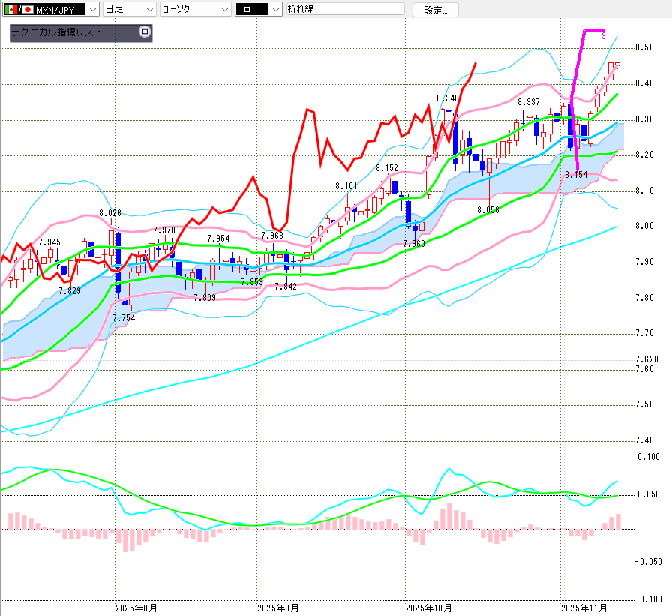Click the Japan flag icon

click(27, 10)
